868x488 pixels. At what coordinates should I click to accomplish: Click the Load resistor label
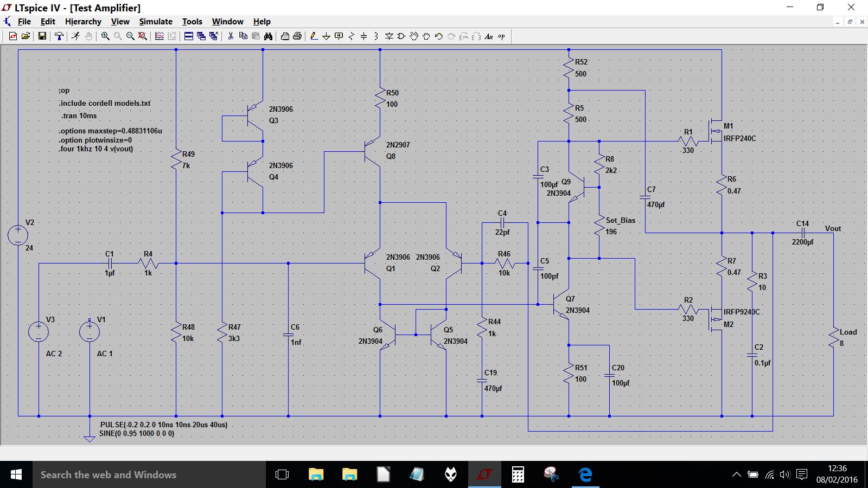pyautogui.click(x=848, y=332)
